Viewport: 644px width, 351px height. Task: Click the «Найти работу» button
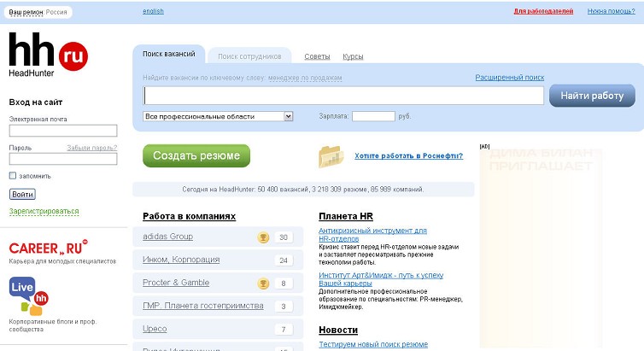point(592,96)
